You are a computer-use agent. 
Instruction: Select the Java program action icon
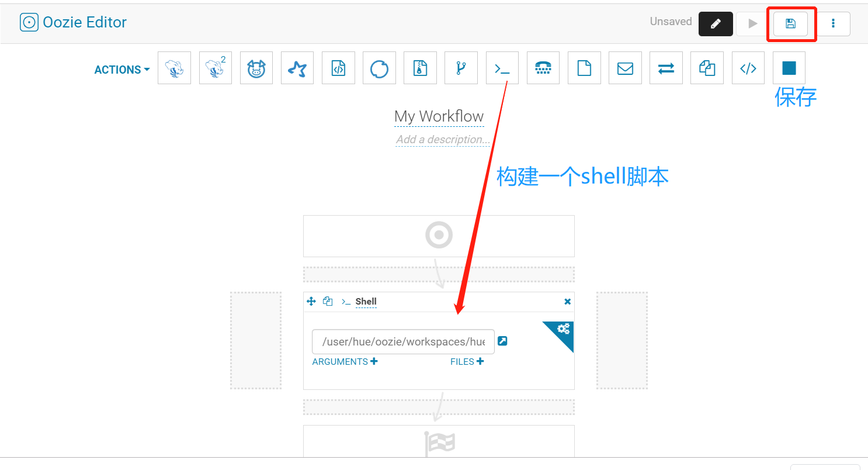tap(338, 68)
